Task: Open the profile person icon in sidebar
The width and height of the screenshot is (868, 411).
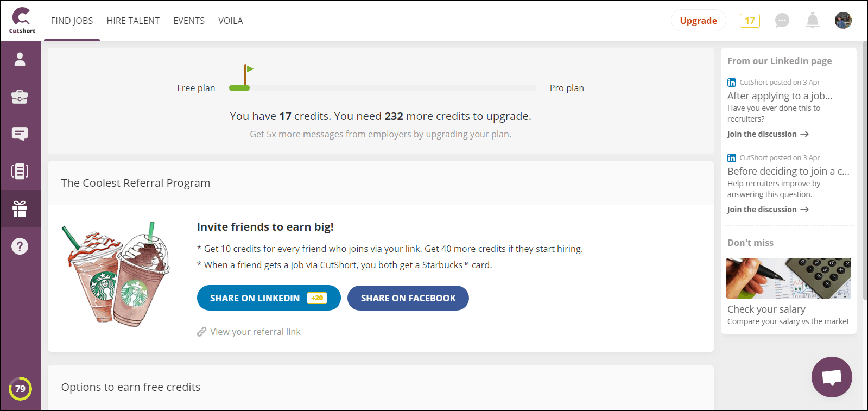Action: (x=20, y=59)
